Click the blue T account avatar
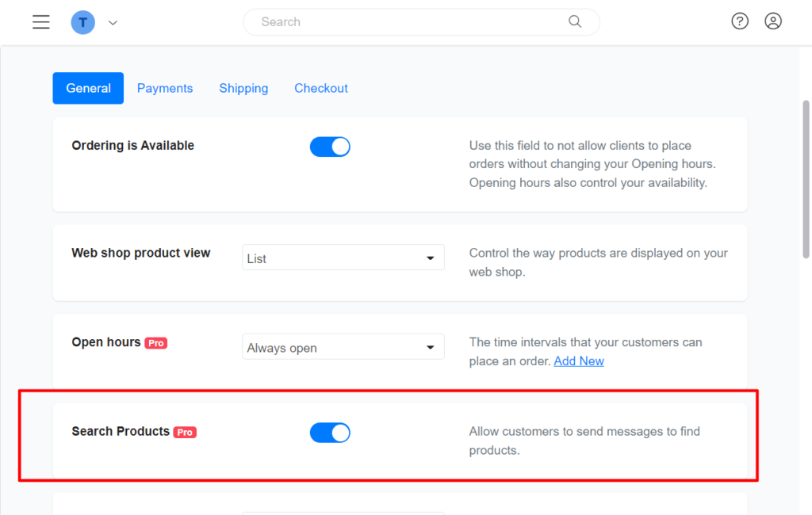Image resolution: width=812 pixels, height=515 pixels. (82, 22)
